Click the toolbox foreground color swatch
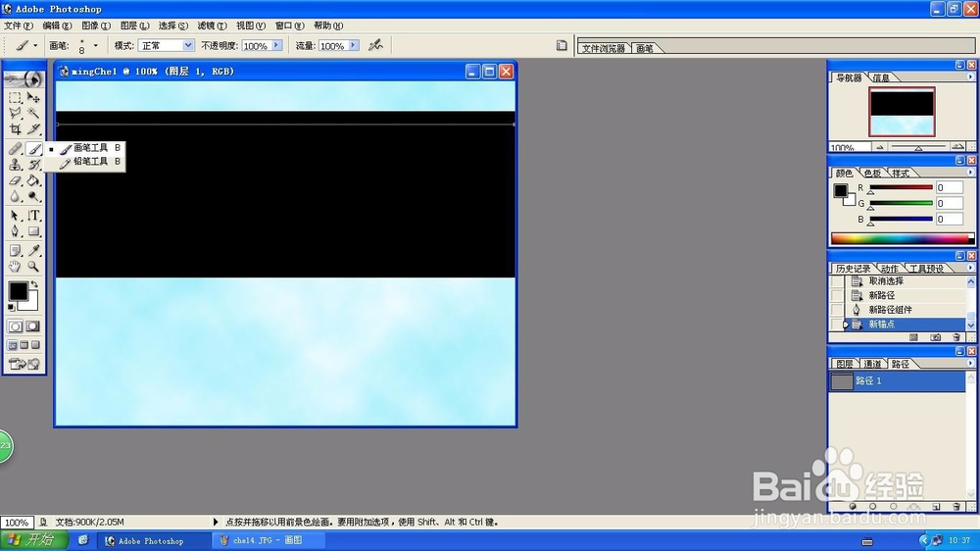Screen dimensions: 980x551 tap(18, 291)
